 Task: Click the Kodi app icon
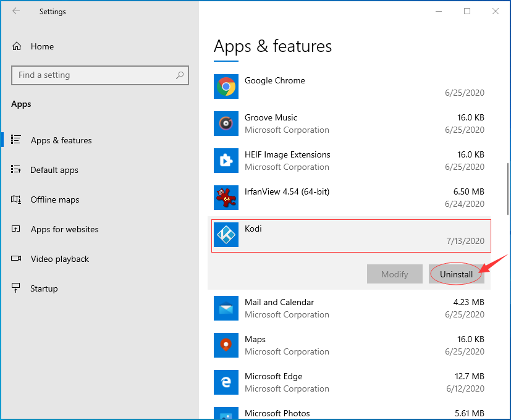tap(226, 235)
